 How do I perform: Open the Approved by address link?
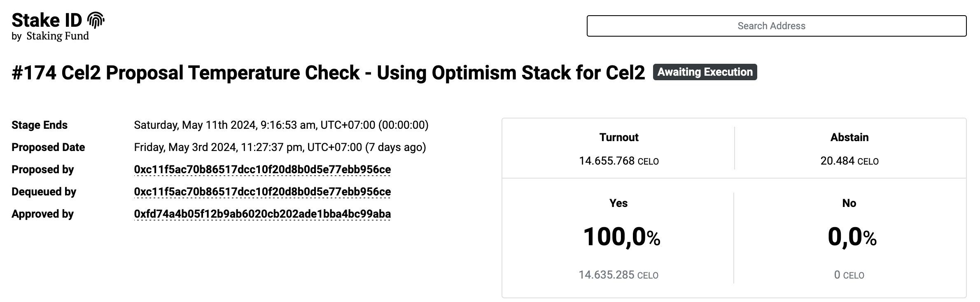click(x=262, y=214)
